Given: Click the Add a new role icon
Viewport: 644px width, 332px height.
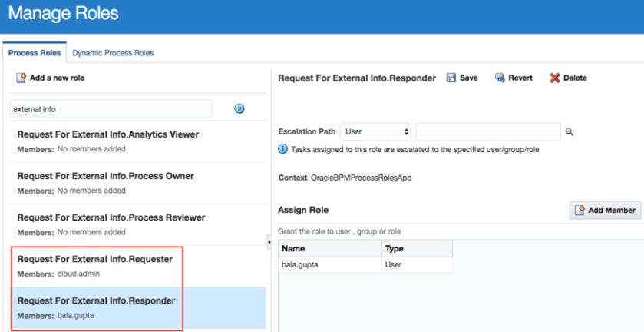Looking at the screenshot, I should point(21,78).
